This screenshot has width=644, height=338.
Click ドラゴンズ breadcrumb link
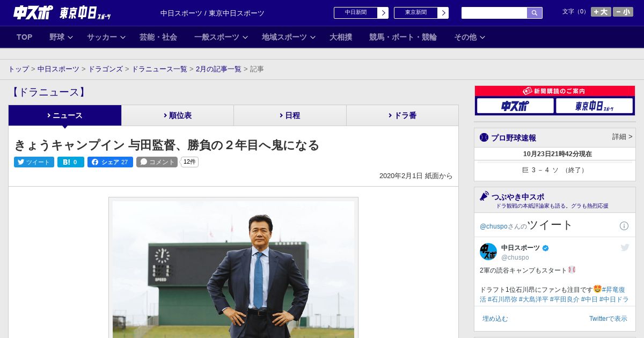[x=105, y=69]
